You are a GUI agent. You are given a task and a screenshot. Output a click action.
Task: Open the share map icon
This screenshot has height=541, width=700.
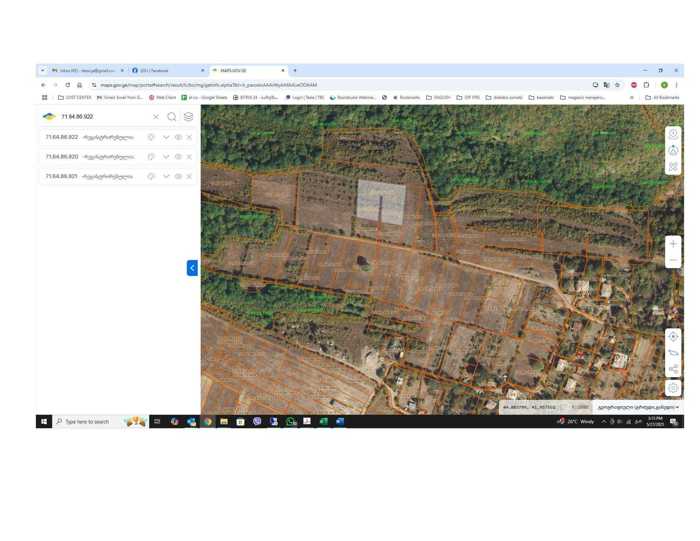673,370
